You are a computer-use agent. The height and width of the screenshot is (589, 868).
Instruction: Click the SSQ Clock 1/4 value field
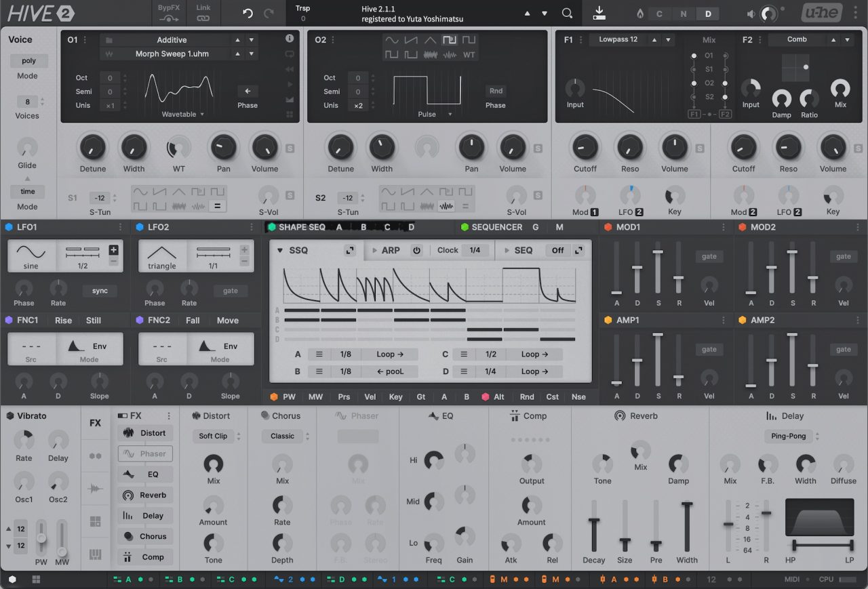(475, 250)
